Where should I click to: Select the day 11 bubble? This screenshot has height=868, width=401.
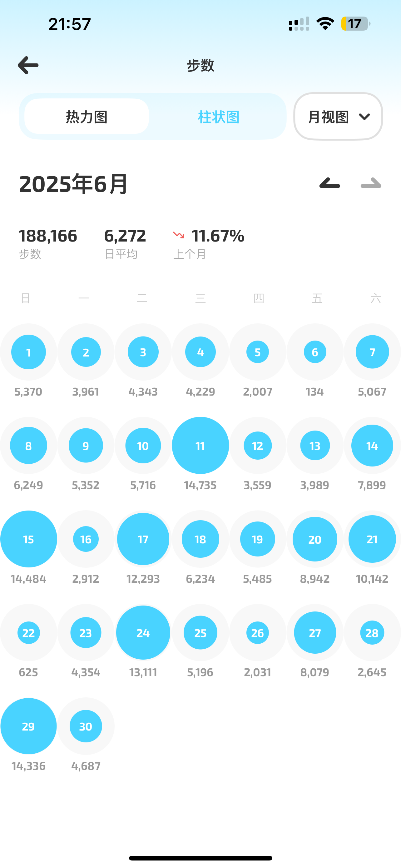pos(200,446)
